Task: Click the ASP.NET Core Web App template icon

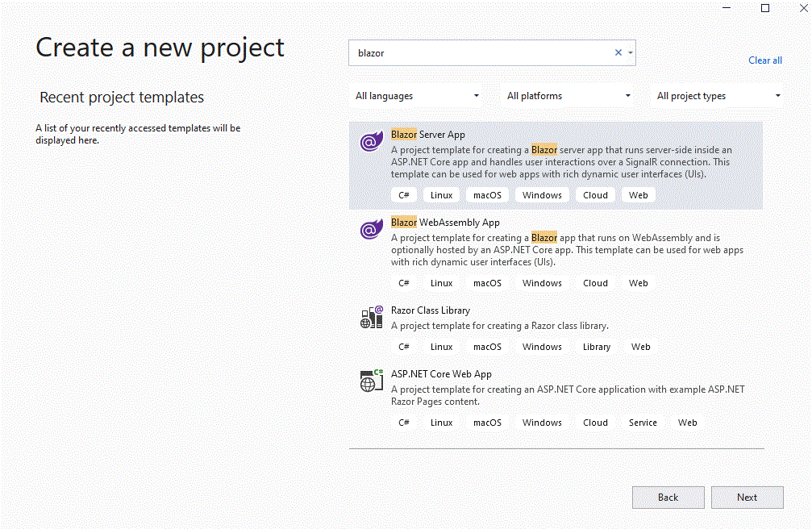Action: (x=371, y=381)
